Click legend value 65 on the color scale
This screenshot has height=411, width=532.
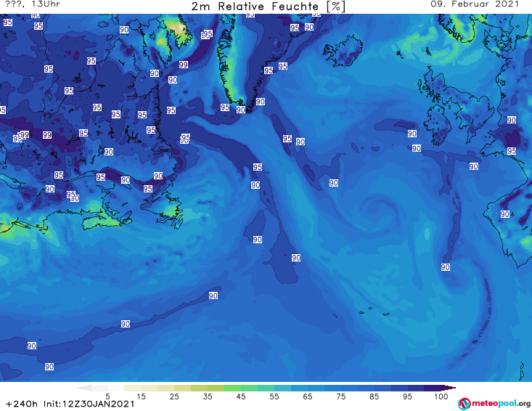(308, 396)
